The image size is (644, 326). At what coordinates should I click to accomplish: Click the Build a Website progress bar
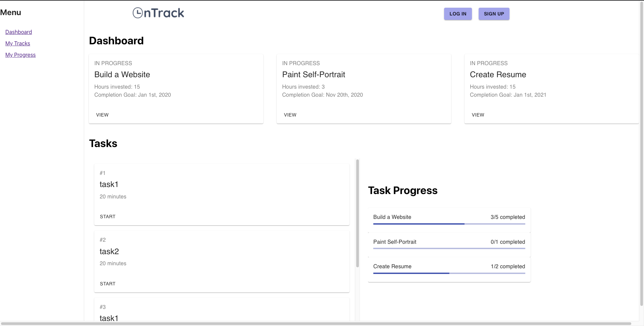449,224
